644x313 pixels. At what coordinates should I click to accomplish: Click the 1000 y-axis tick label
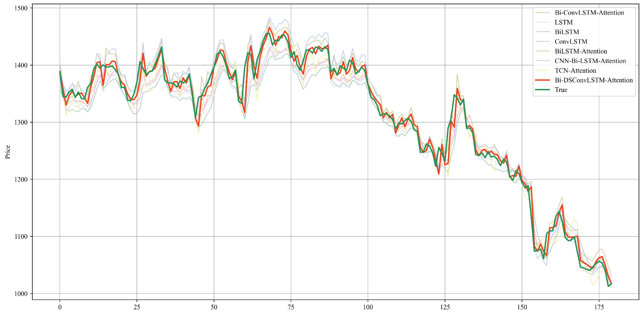click(x=21, y=294)
